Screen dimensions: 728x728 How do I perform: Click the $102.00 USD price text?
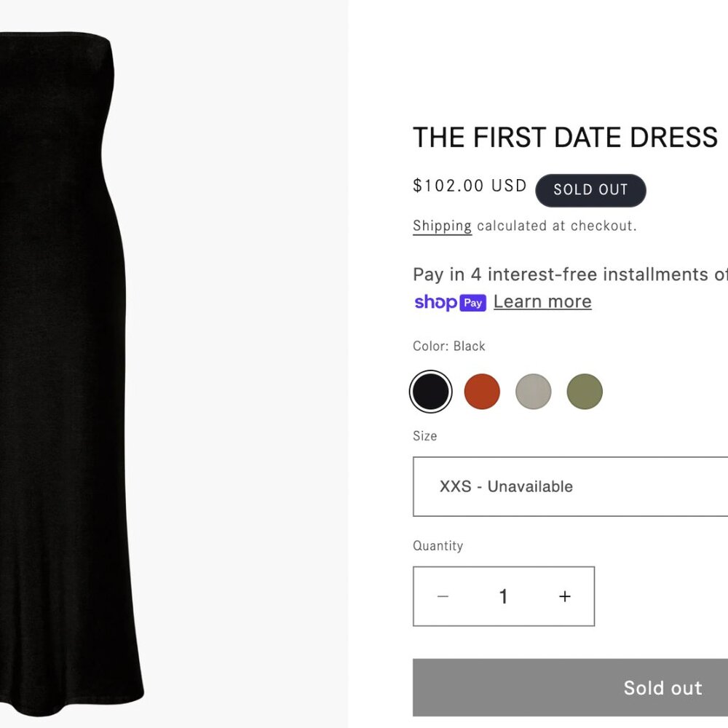(x=470, y=186)
